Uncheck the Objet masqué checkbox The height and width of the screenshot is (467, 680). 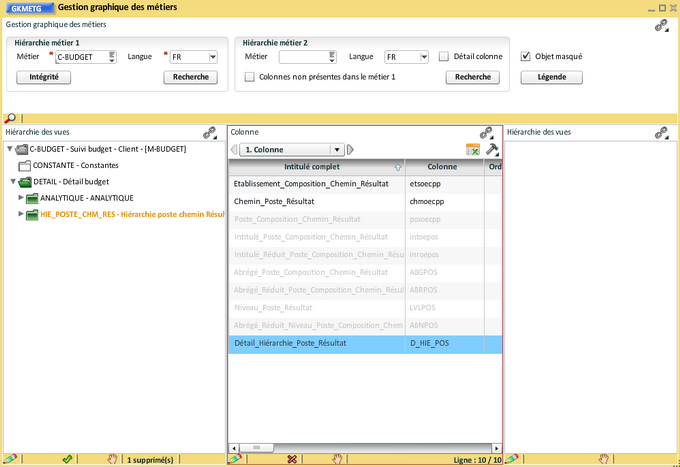click(526, 57)
